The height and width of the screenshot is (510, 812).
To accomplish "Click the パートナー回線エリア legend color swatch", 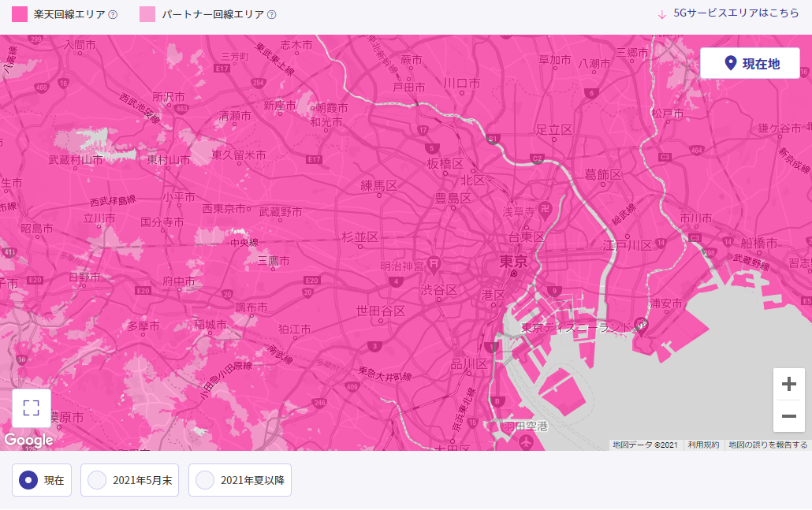I will [x=147, y=14].
